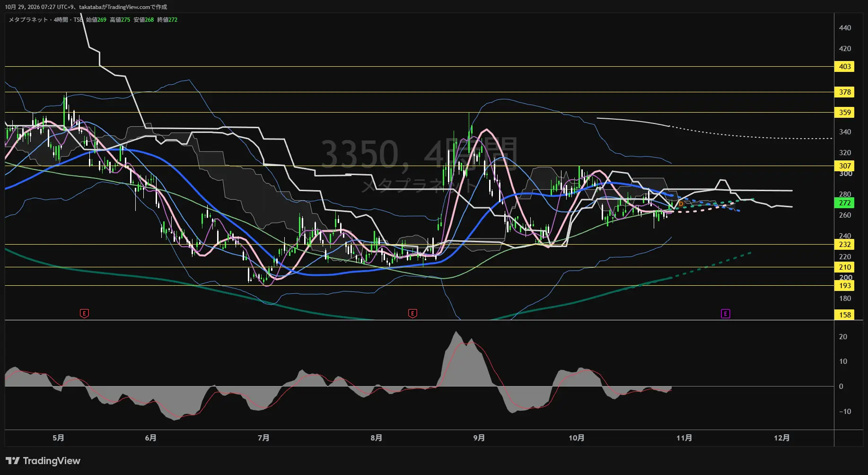
Task: Select the yellow 307 price label
Action: (845, 166)
